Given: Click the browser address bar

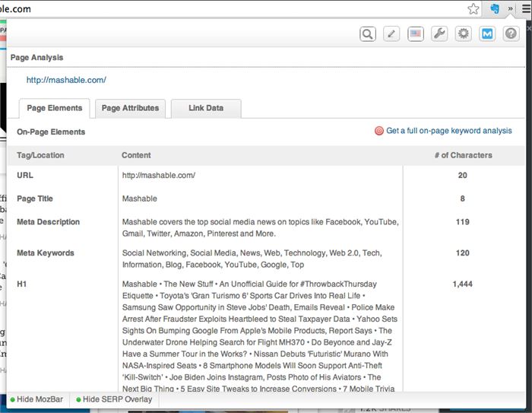Looking at the screenshot, I should click(228, 8).
